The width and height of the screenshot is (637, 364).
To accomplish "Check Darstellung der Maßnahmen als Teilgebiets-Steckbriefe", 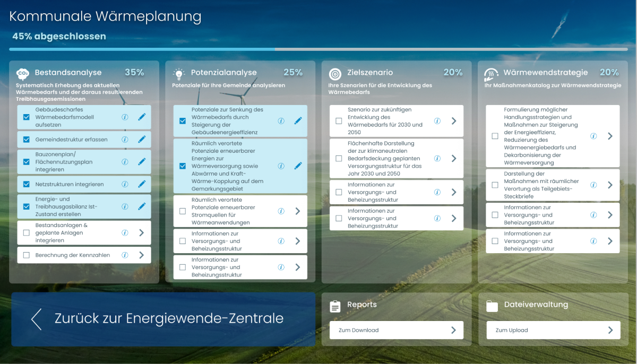I will click(x=495, y=185).
